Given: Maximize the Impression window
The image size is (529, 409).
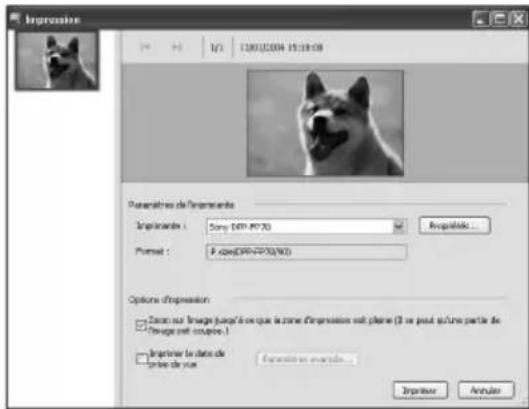Looking at the screenshot, I should pyautogui.click(x=499, y=19).
